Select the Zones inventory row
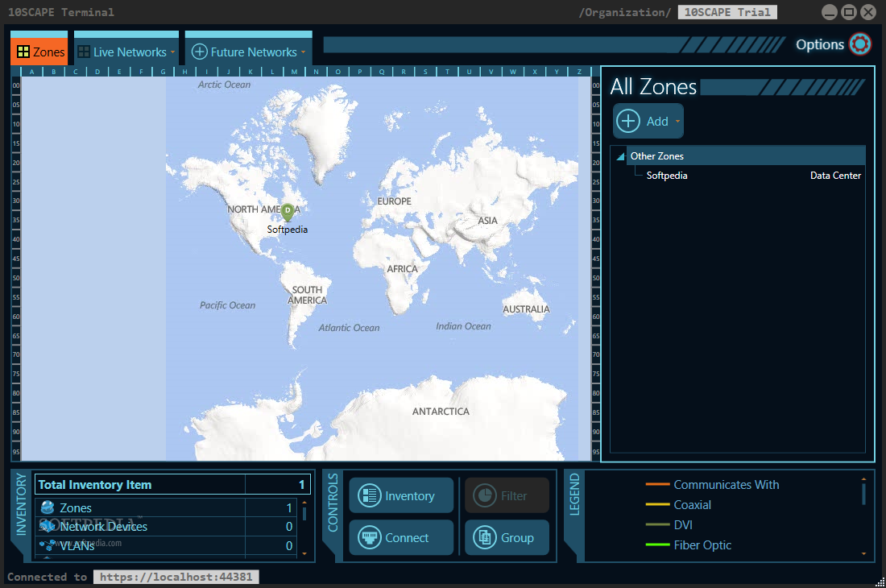Screen dimensions: 886x588 point(166,507)
